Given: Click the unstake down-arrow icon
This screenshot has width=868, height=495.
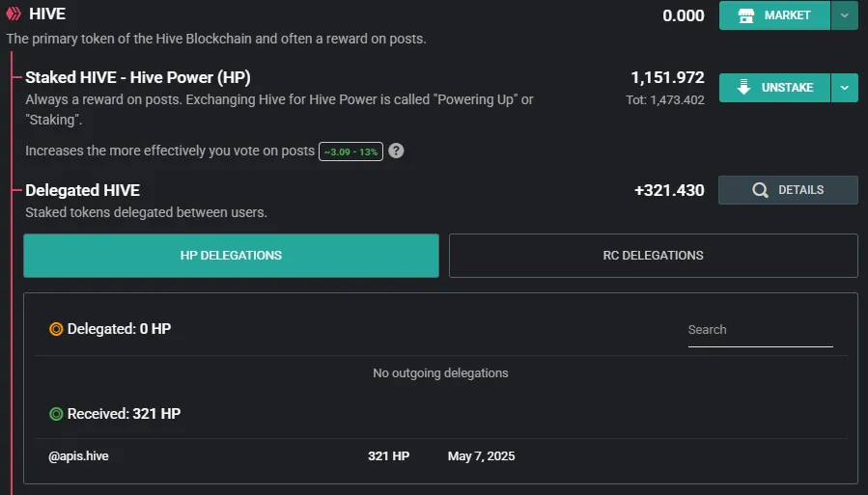Looking at the screenshot, I should pyautogui.click(x=744, y=88).
